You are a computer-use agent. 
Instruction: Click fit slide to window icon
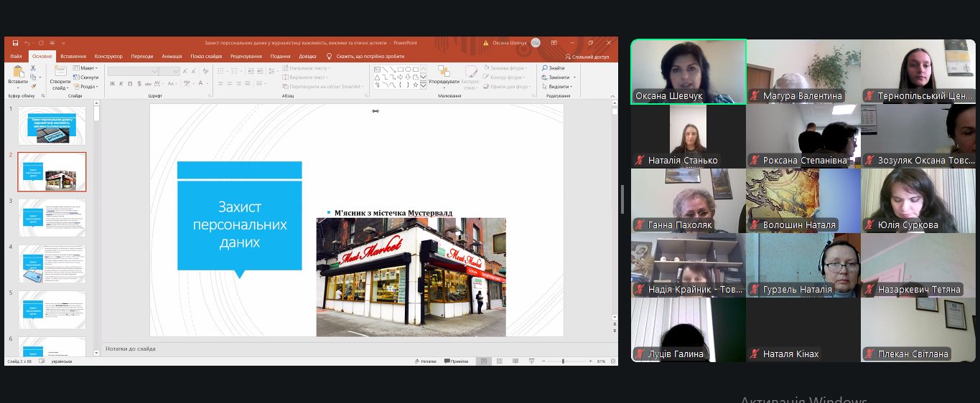pos(612,361)
